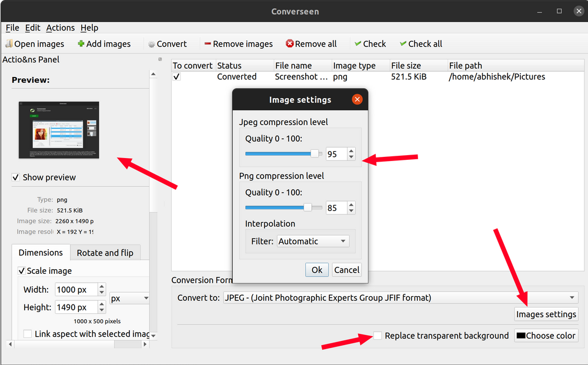Screen dimensions: 588x365
Task: Uncheck the Show preview option
Action: point(15,178)
